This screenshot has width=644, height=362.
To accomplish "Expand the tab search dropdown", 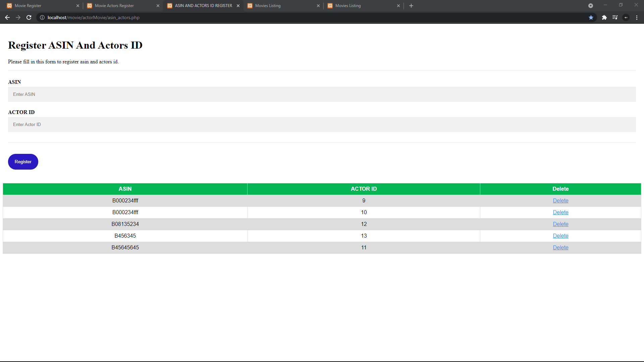I will coord(591,6).
